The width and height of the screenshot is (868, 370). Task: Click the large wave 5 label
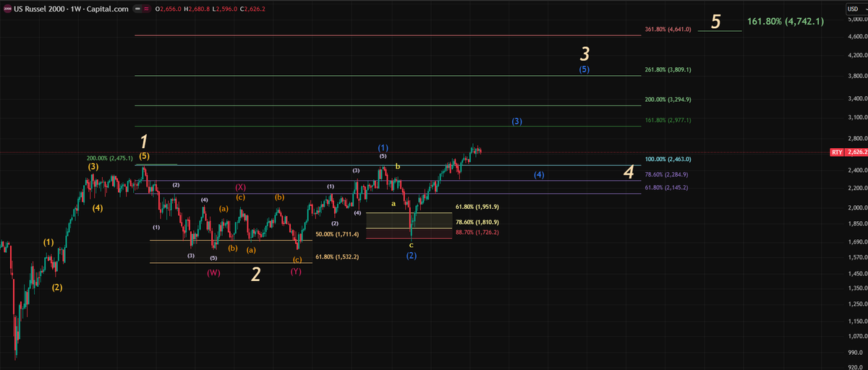715,22
